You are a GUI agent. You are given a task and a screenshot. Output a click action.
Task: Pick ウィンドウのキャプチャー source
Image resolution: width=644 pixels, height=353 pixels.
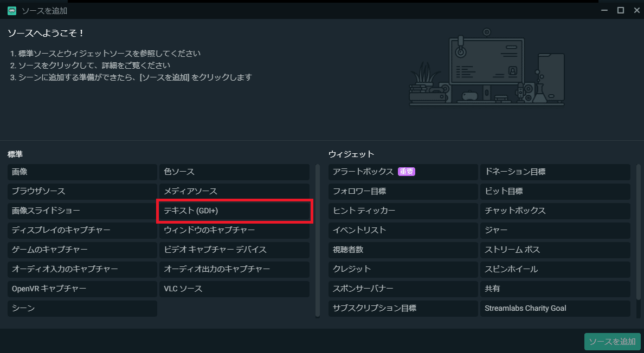234,231
